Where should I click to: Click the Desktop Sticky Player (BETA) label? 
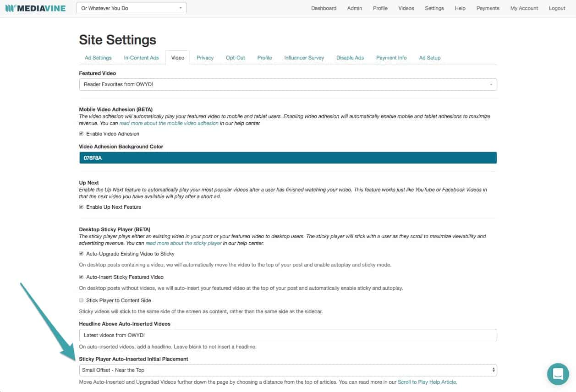[x=115, y=229]
